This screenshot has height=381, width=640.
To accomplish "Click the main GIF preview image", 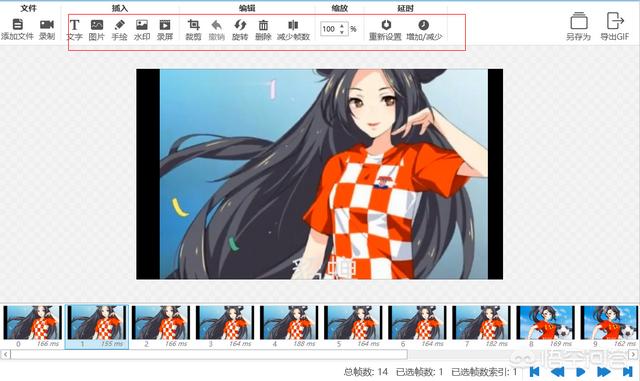I will coord(320,174).
